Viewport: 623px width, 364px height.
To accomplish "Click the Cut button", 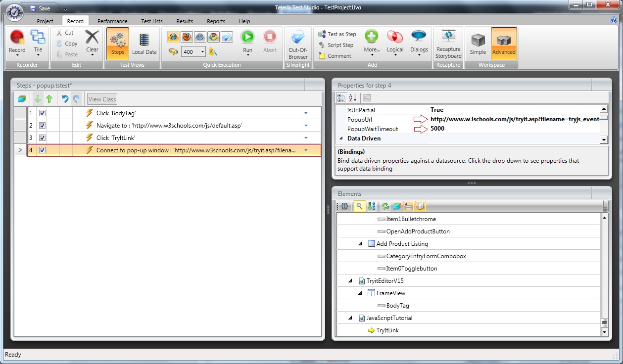I will click(x=65, y=33).
